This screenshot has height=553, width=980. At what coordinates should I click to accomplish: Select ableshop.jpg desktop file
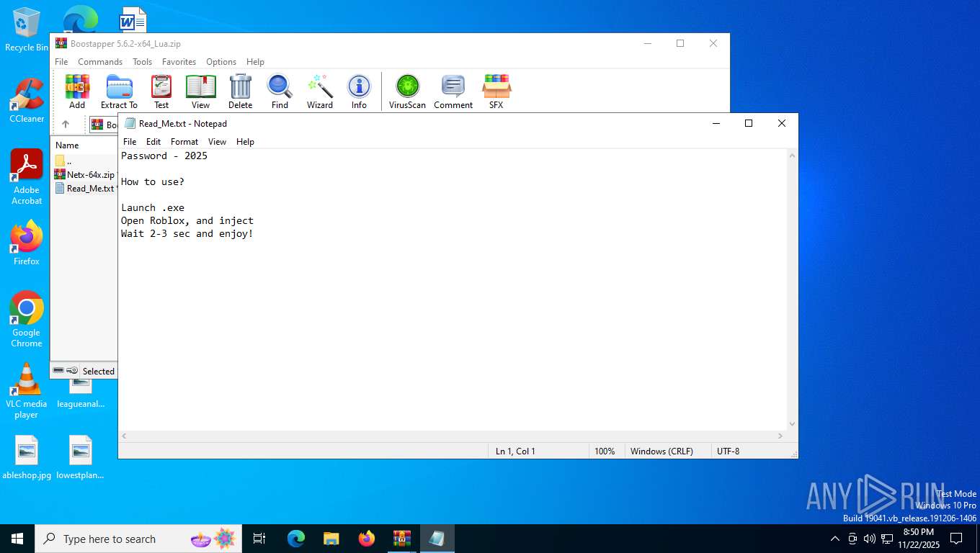(x=27, y=457)
